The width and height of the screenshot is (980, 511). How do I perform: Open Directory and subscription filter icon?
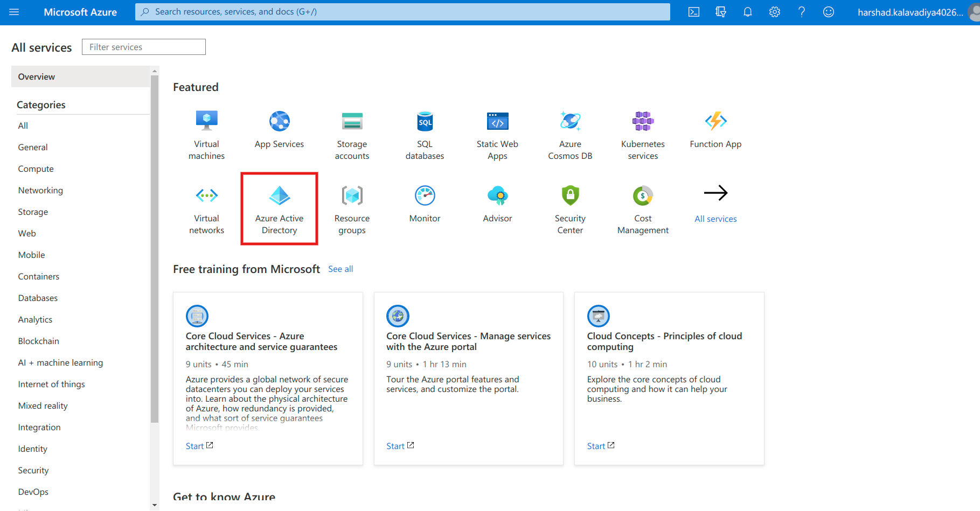721,12
